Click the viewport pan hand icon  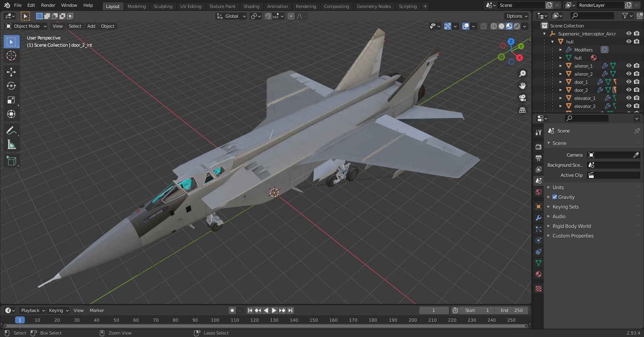[522, 86]
